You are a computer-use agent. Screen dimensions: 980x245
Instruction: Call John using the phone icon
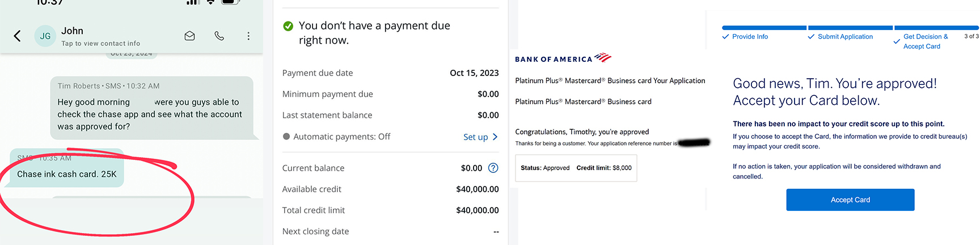coord(219,36)
